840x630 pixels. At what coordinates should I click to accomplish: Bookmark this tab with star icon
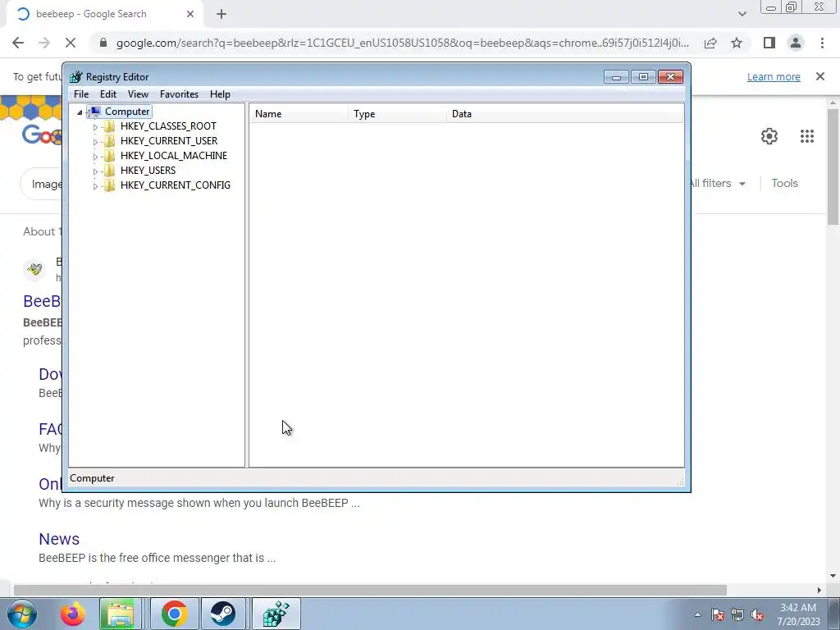pos(737,43)
